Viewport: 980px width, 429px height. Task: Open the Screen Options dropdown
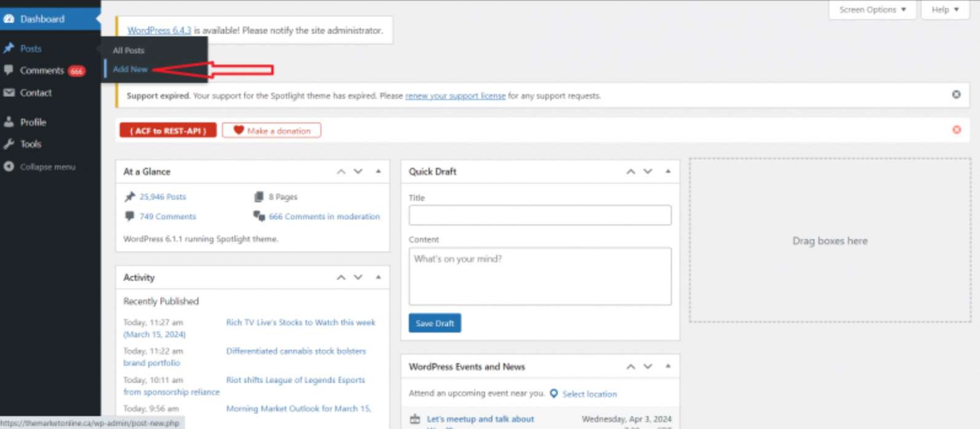coord(872,10)
